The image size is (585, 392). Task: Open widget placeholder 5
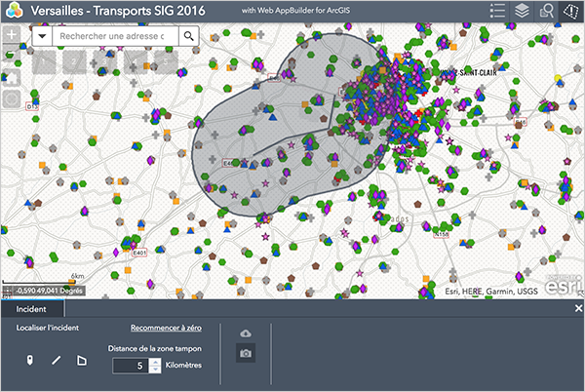point(166,61)
